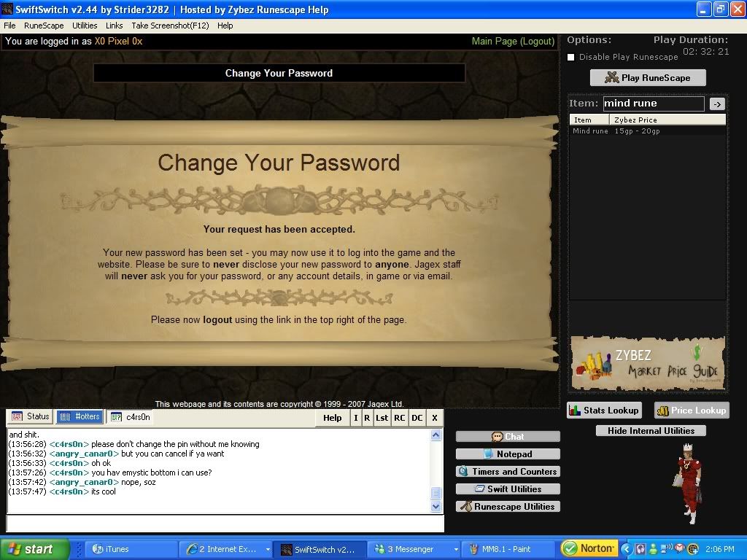Click the green Messenger buddy tray icon
Screen dimensions: 747x560
653,550
